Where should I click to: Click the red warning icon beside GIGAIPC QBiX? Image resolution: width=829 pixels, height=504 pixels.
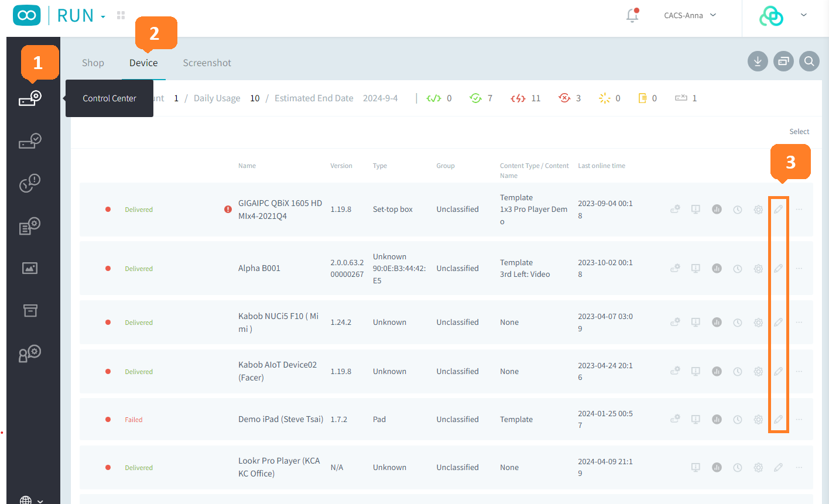click(228, 209)
